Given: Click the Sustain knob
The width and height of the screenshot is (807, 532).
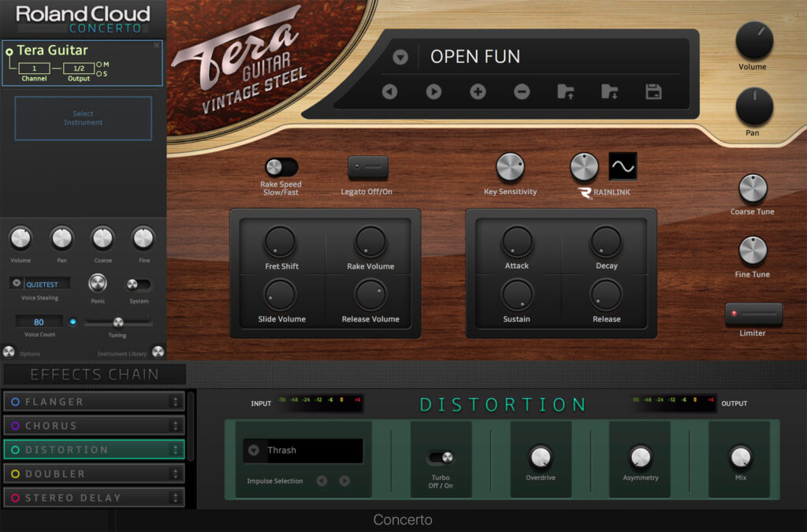Looking at the screenshot, I should click(x=517, y=295).
